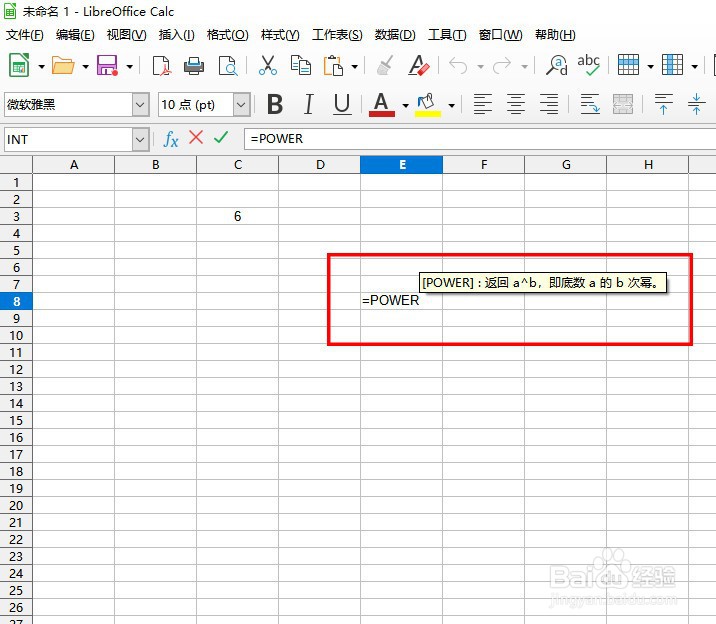The image size is (716, 624).
Task: Open the 视图(V) menu
Action: click(x=126, y=35)
